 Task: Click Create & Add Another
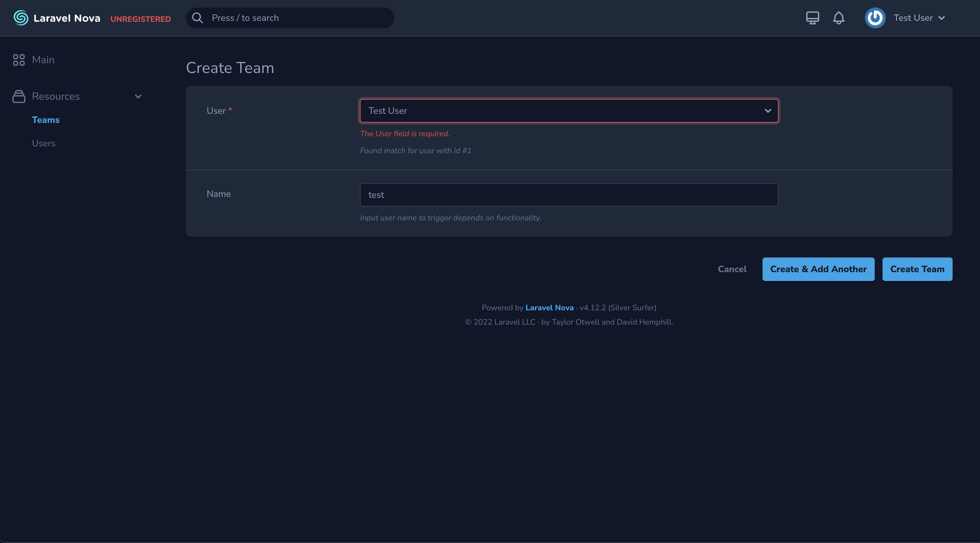tap(818, 269)
